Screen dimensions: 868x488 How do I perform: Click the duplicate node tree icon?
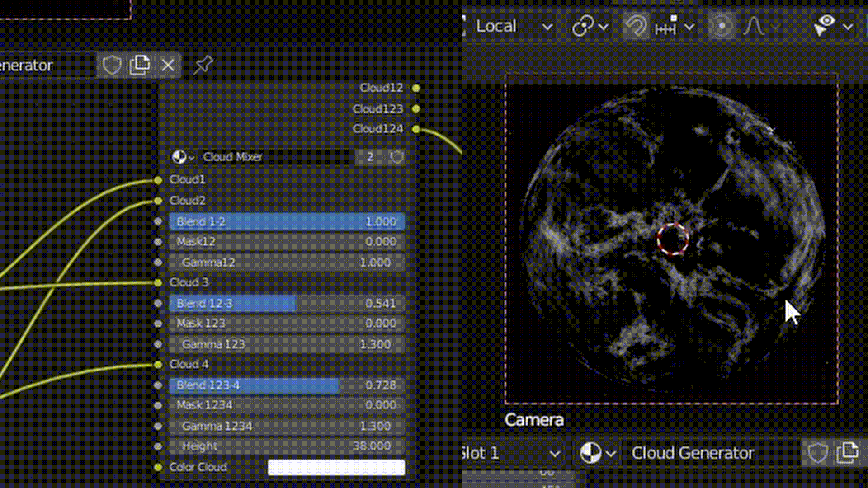pos(140,66)
